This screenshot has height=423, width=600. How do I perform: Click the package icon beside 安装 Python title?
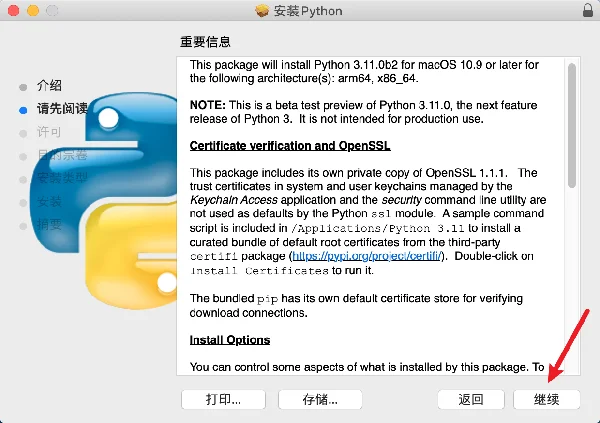tap(262, 11)
